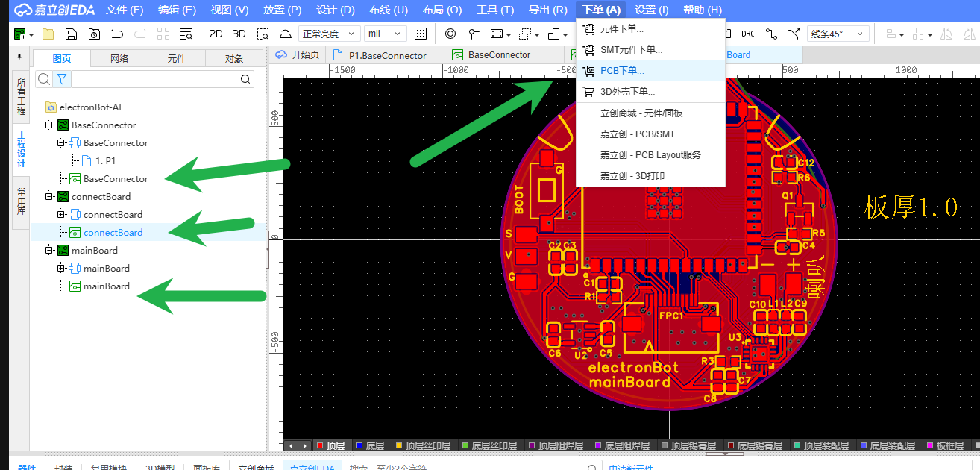Activate zoom to region tool
This screenshot has width=980, height=470.
263,34
